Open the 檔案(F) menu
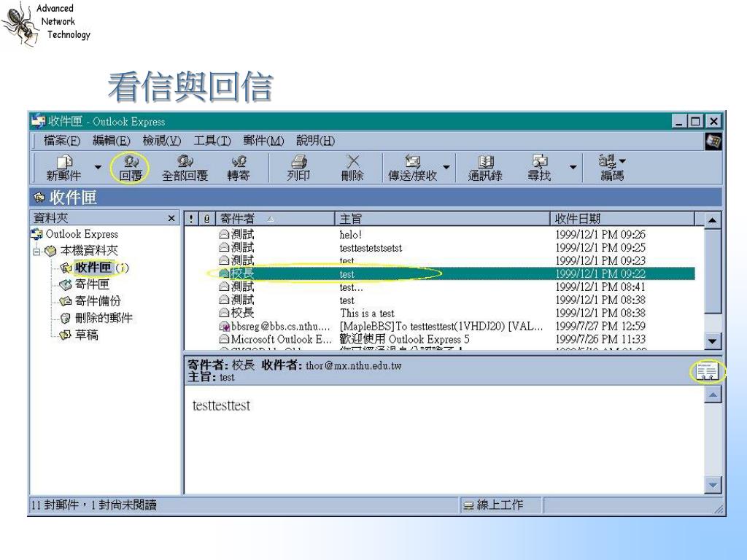 (62, 141)
